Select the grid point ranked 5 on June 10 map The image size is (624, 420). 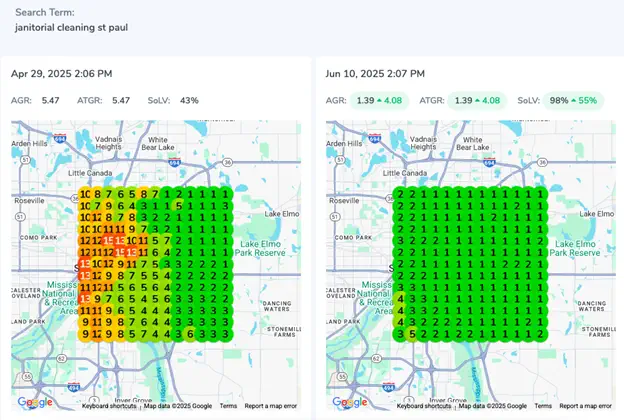(412, 334)
